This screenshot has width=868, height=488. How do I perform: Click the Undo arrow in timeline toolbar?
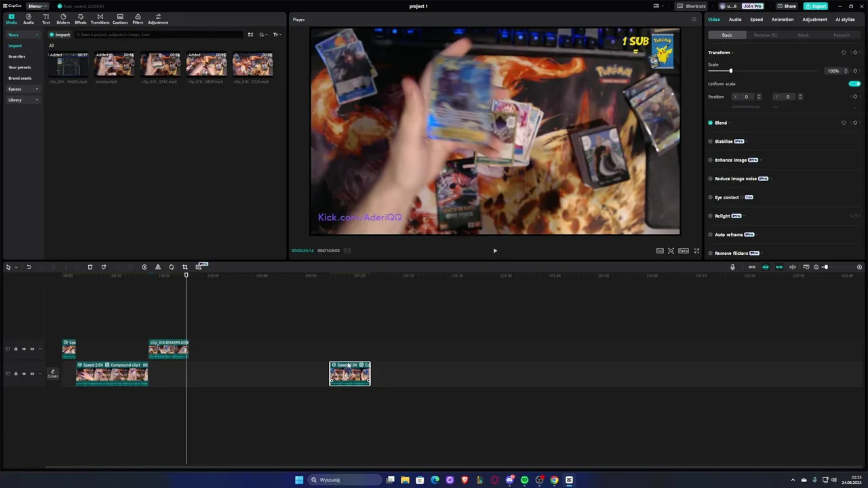pos(28,267)
